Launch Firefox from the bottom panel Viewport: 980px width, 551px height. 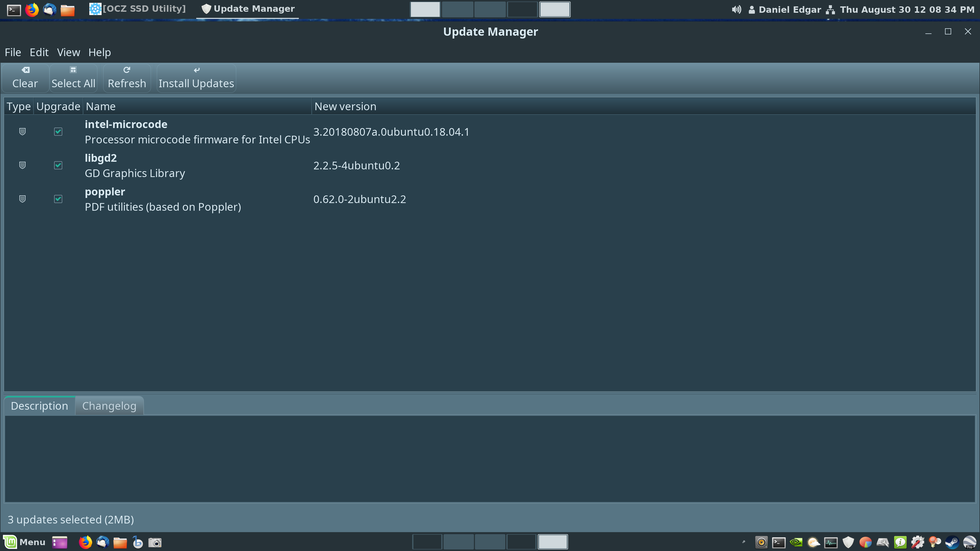85,542
